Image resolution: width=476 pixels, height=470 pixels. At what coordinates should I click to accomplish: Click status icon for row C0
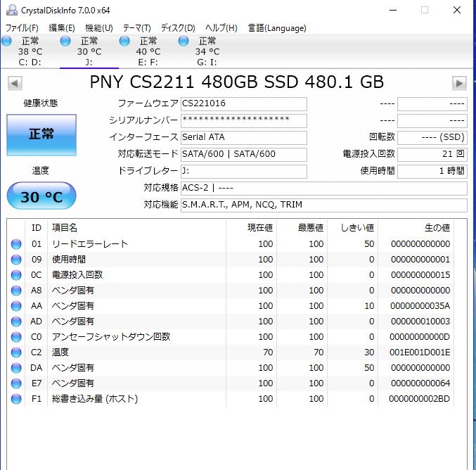point(16,337)
